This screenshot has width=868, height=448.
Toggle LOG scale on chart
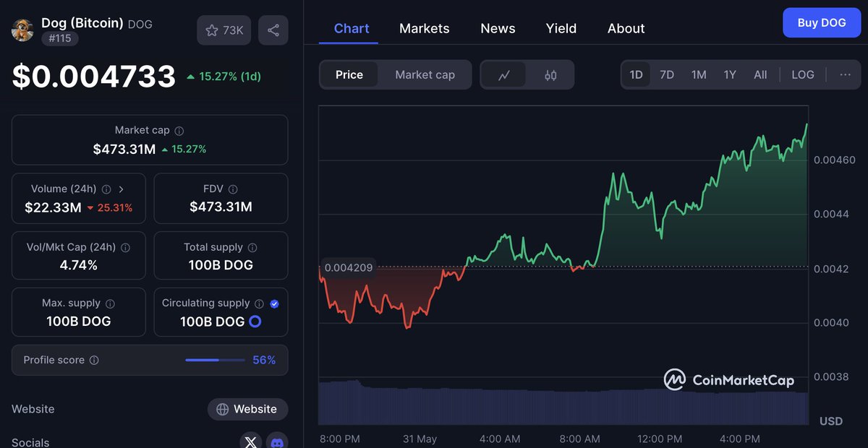(x=803, y=74)
